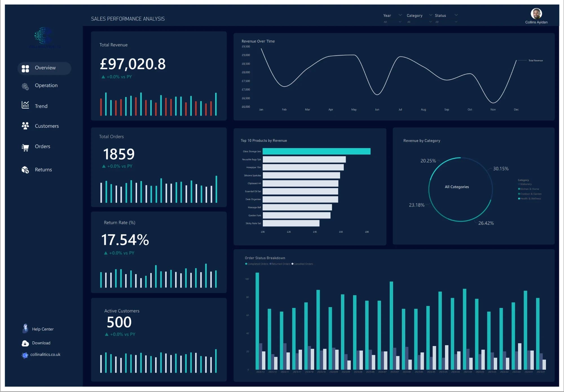
Task: Expand the Category slicer header chevron
Action: 431,15
